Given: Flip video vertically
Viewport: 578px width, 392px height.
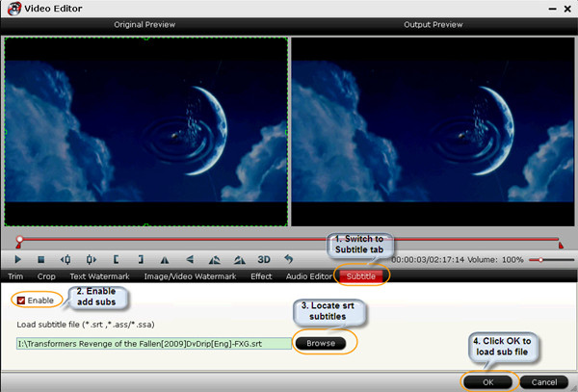Looking at the screenshot, I should [x=190, y=260].
